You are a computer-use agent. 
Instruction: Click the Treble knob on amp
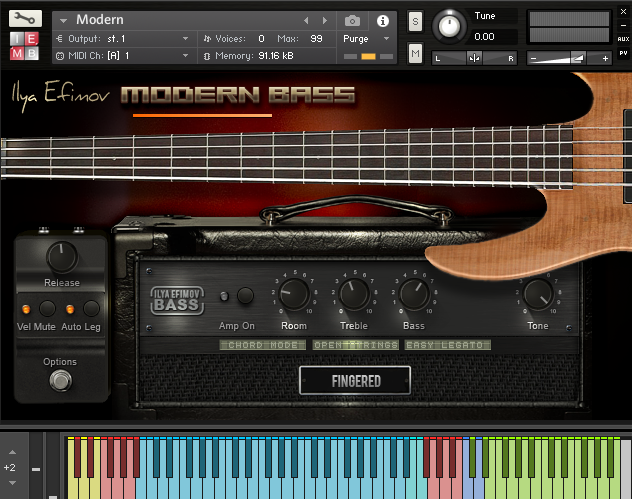coord(354,295)
